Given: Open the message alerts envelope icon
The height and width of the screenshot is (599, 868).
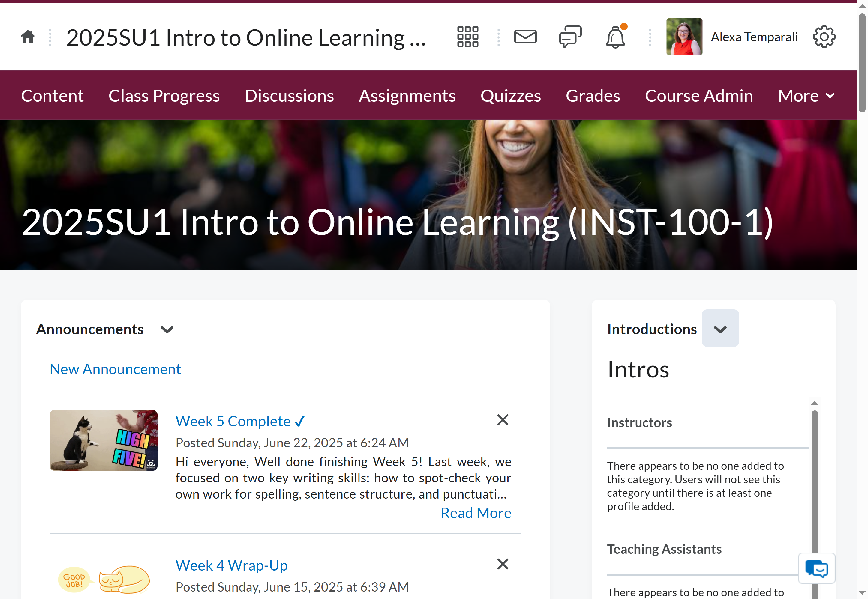Looking at the screenshot, I should pyautogui.click(x=525, y=37).
